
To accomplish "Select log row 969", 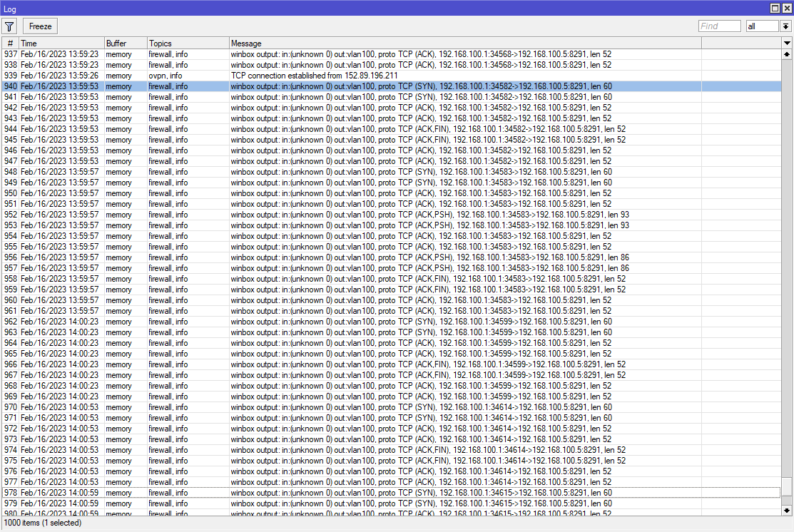I will coord(392,397).
